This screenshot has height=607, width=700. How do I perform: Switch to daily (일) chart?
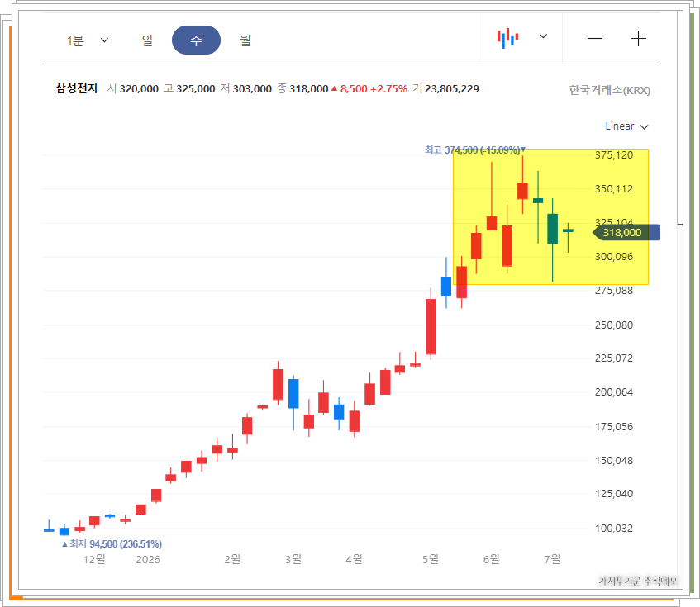click(147, 40)
